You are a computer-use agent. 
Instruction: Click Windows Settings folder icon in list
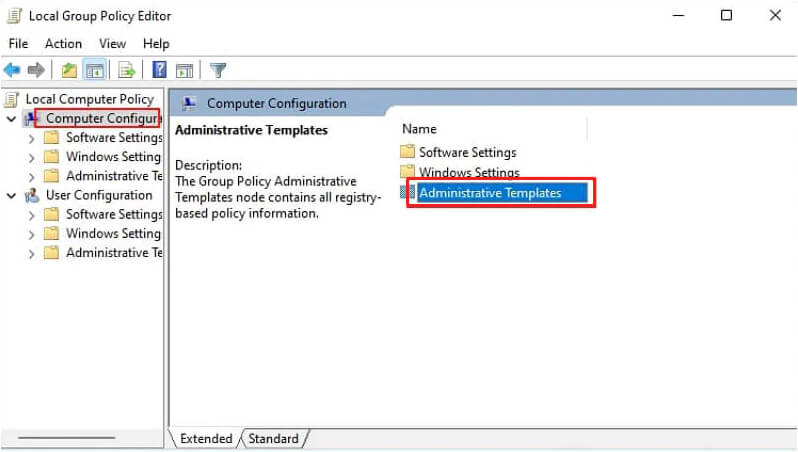click(x=407, y=171)
